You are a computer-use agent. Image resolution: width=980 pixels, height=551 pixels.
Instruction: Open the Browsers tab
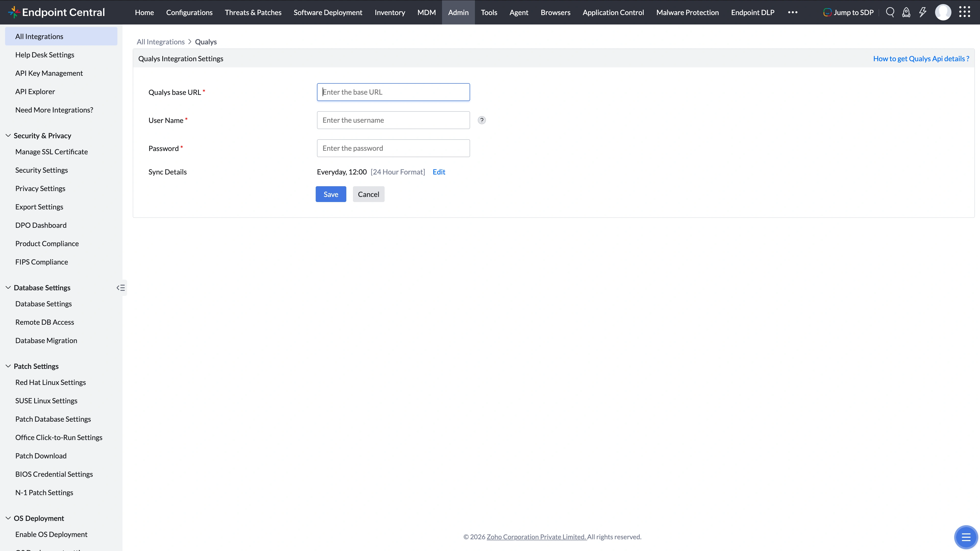click(555, 12)
